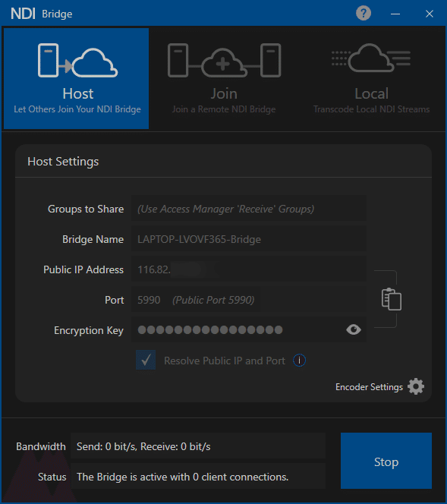Click the Host Settings heading
This screenshot has width=447, height=504.
(x=63, y=162)
